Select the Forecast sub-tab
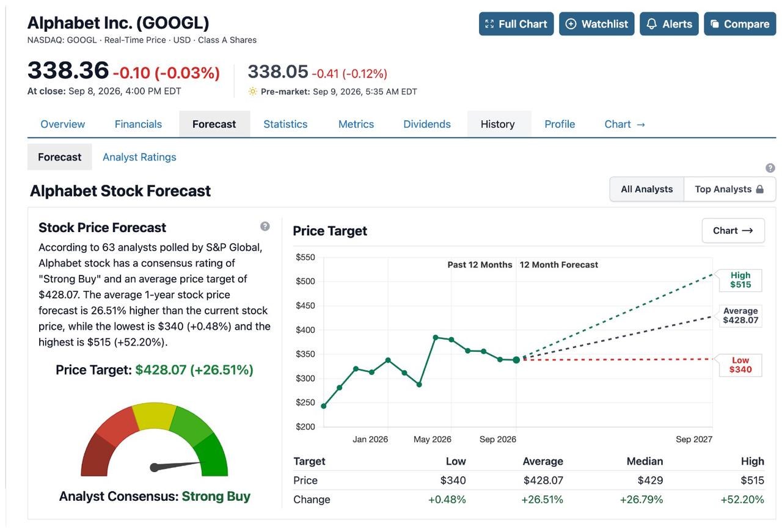The width and height of the screenshot is (782, 532). 60,157
